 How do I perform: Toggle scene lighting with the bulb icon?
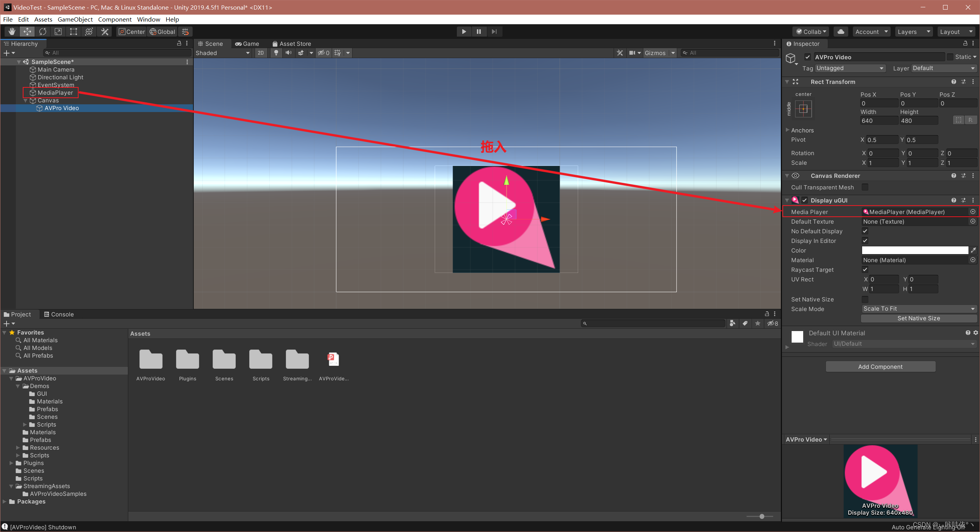[x=276, y=53]
